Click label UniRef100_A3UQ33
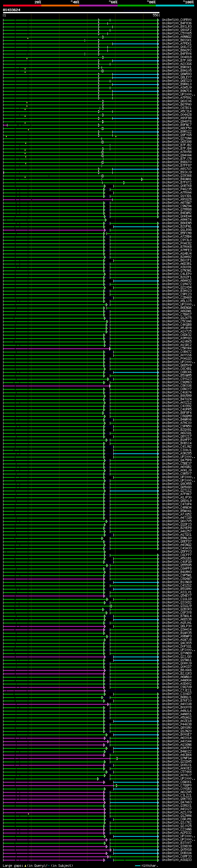This screenshot has height=868, width=197. click(177, 860)
